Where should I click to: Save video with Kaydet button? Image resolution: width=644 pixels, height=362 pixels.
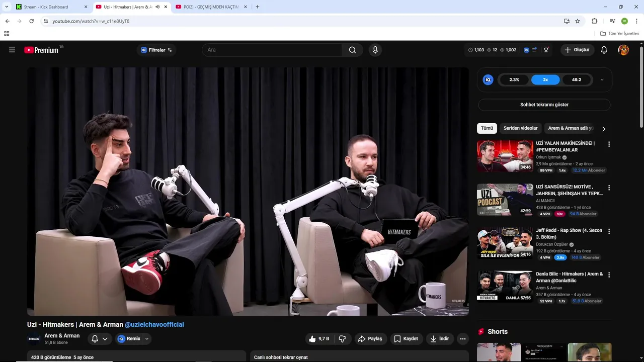406,339
